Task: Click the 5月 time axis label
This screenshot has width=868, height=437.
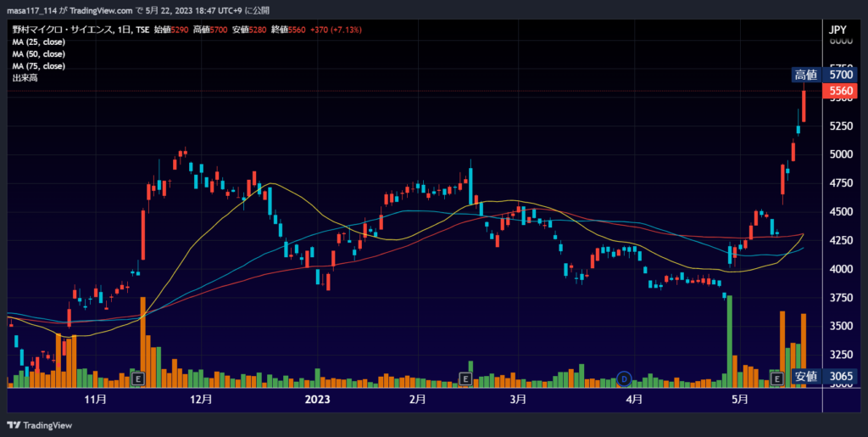Action: [x=740, y=399]
